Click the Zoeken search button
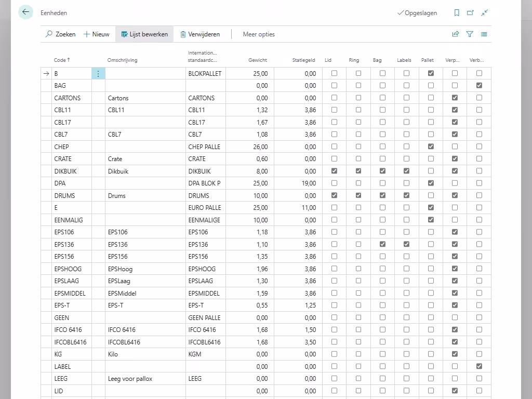 click(60, 34)
